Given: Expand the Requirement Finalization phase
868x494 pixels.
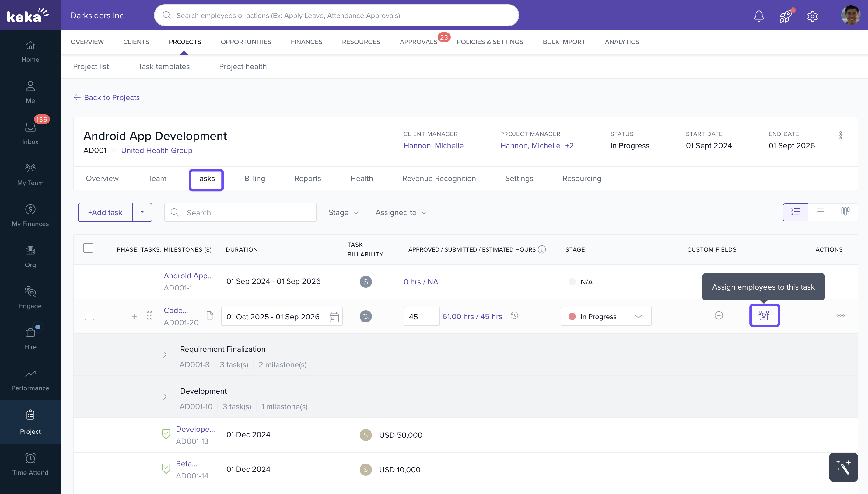Looking at the screenshot, I should pyautogui.click(x=165, y=355).
